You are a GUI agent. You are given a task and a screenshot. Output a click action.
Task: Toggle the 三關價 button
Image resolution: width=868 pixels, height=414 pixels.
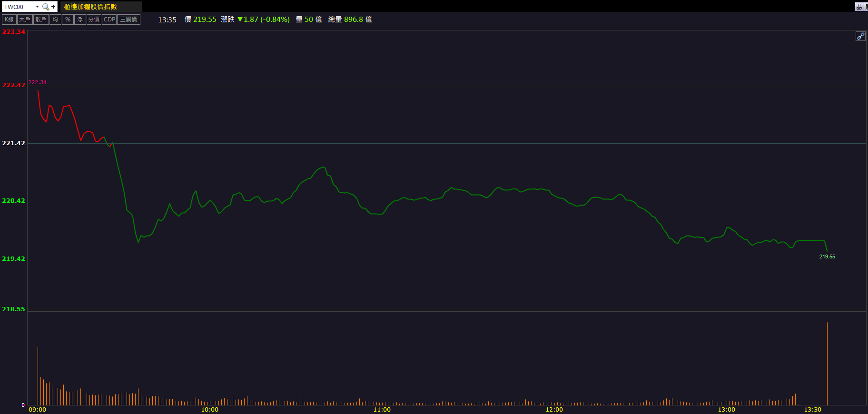[x=128, y=20]
